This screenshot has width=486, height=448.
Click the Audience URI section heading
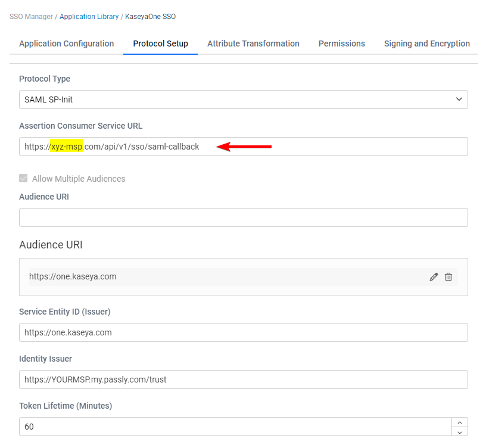point(51,245)
